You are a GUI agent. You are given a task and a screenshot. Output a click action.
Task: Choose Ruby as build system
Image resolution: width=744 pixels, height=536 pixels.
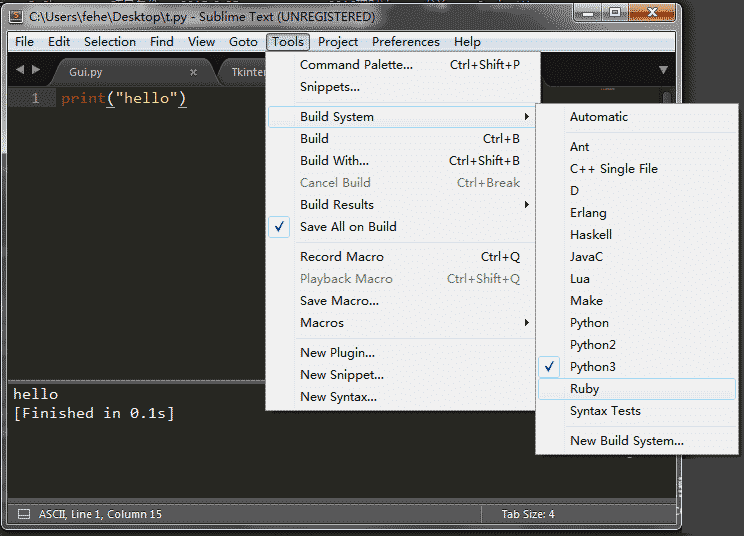point(584,389)
